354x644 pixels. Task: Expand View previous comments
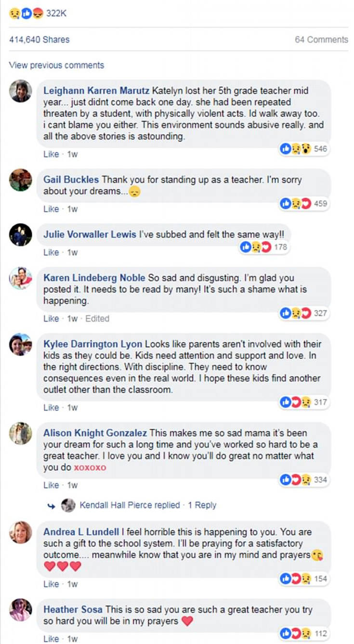point(56,65)
